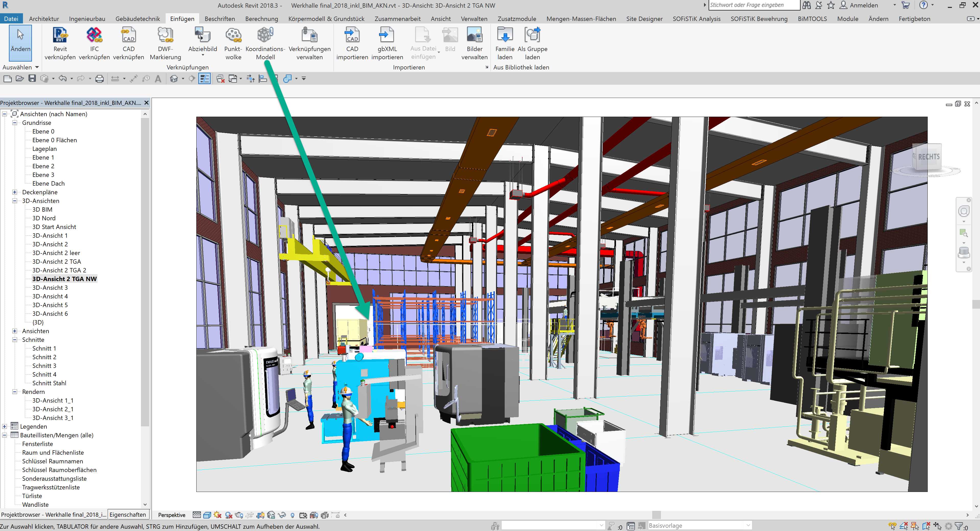Switch to the Ansicht ribbon tab
Viewport: 980px width, 531px height.
(441, 18)
